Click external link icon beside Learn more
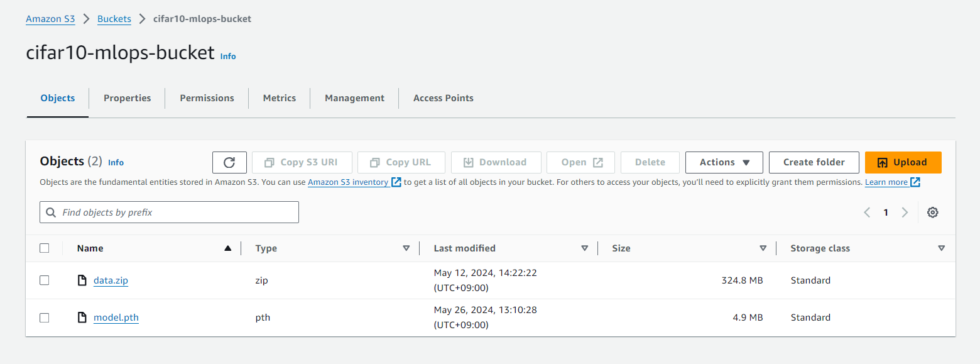This screenshot has width=980, height=364. coord(915,182)
